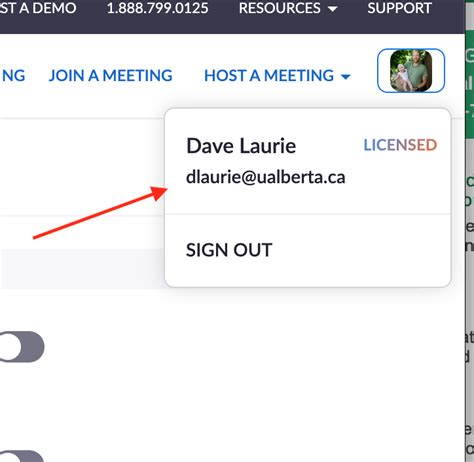Click the red arrow annotation pointing to profile
Viewport: 474px width, 462px height.
pyautogui.click(x=100, y=212)
